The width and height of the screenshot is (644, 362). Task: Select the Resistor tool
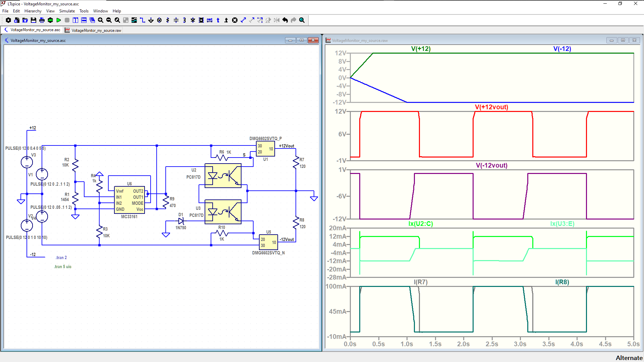click(168, 20)
